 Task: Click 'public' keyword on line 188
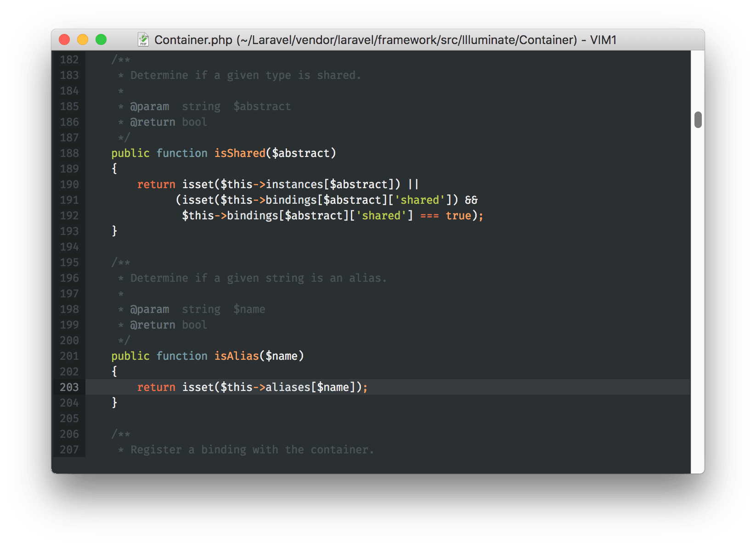point(130,153)
